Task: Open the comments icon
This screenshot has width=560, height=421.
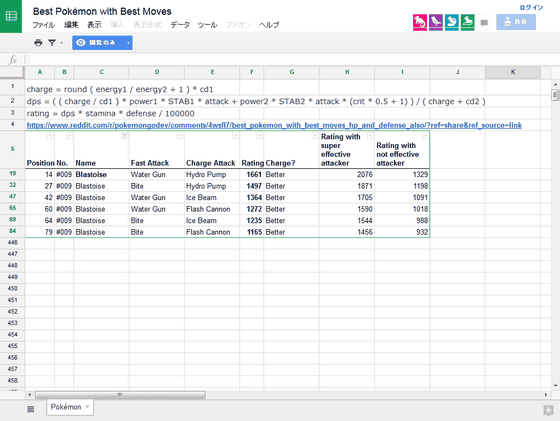Action: click(x=484, y=23)
